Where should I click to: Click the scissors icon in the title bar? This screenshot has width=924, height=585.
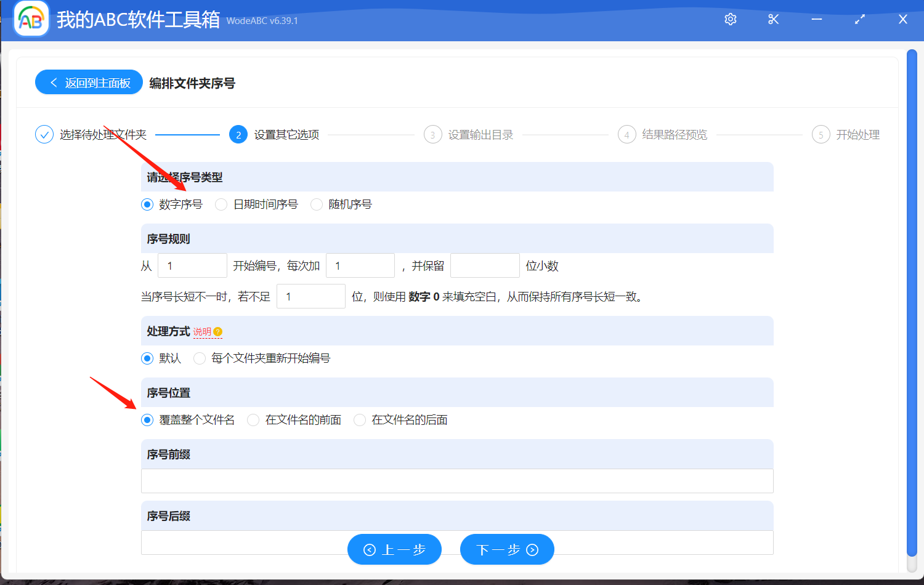773,19
